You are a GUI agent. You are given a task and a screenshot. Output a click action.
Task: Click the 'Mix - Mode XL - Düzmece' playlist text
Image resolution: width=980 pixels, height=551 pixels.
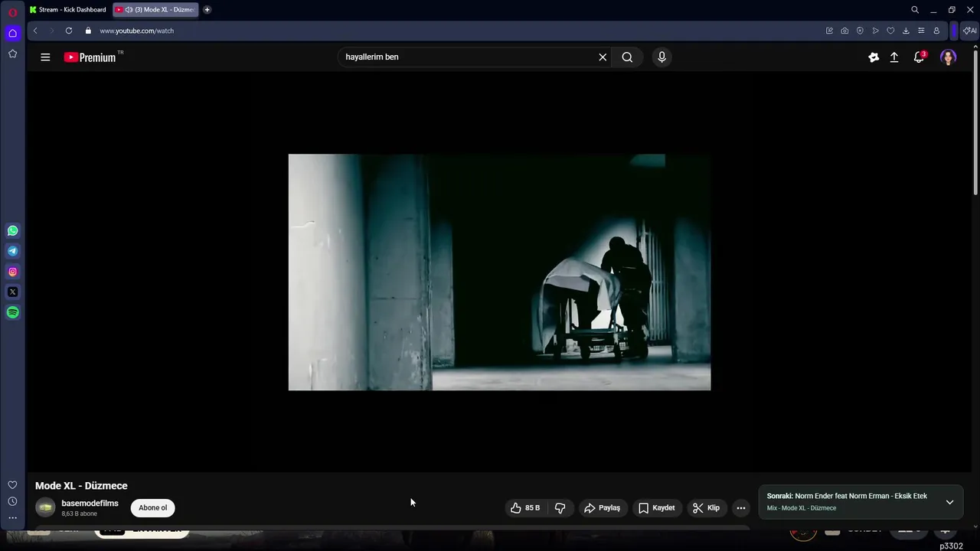802,508
